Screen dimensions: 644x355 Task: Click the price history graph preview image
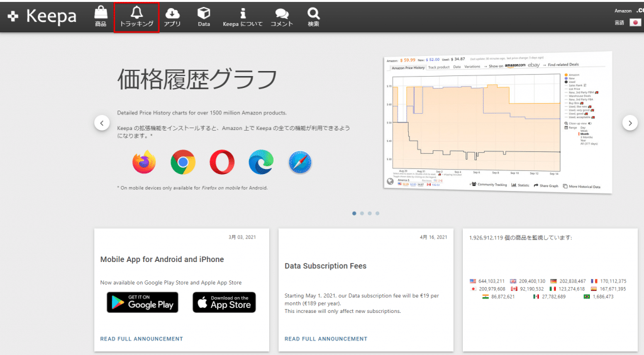497,123
